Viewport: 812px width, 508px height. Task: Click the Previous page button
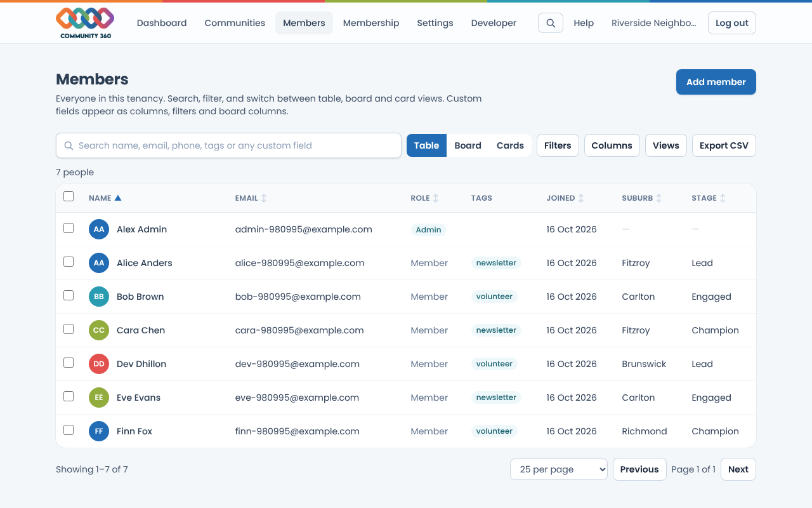(639, 469)
